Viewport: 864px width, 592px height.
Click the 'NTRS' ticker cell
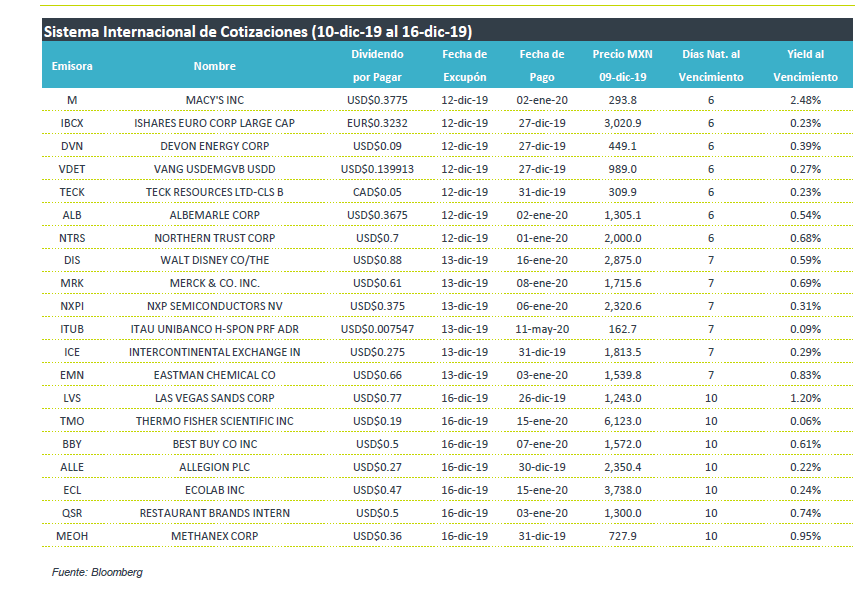pyautogui.click(x=72, y=239)
